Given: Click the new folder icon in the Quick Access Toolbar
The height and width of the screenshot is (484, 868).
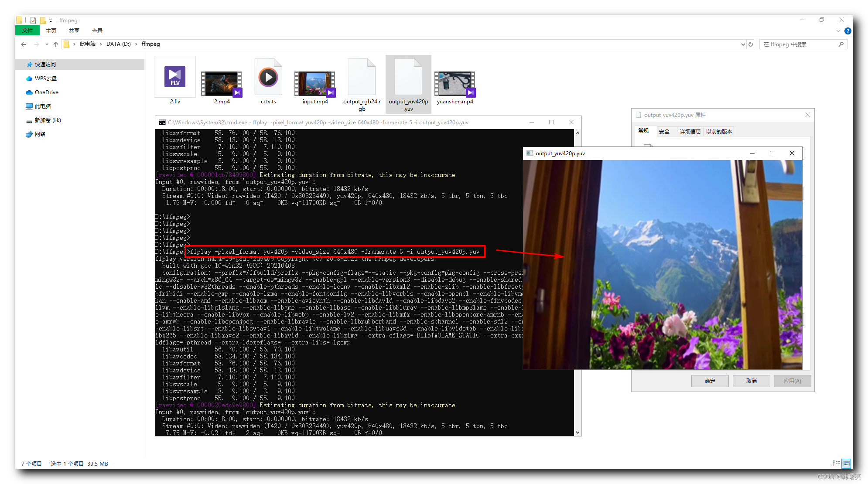Looking at the screenshot, I should coord(43,20).
